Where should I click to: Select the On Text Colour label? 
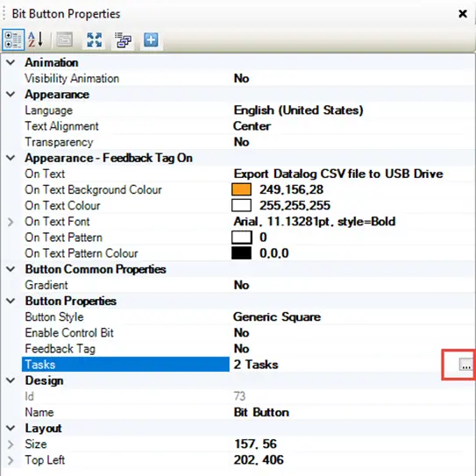point(62,205)
